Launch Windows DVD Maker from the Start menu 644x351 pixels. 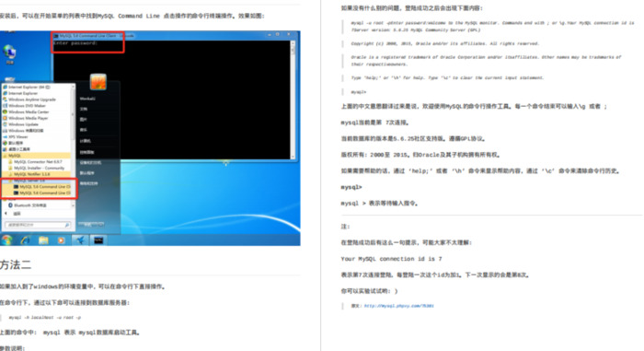(x=25, y=106)
